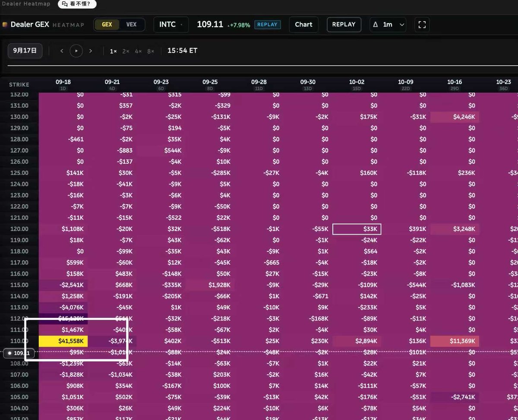Click the $483K cell at strike 116
Screen dimensions: 518x420
tap(112, 274)
